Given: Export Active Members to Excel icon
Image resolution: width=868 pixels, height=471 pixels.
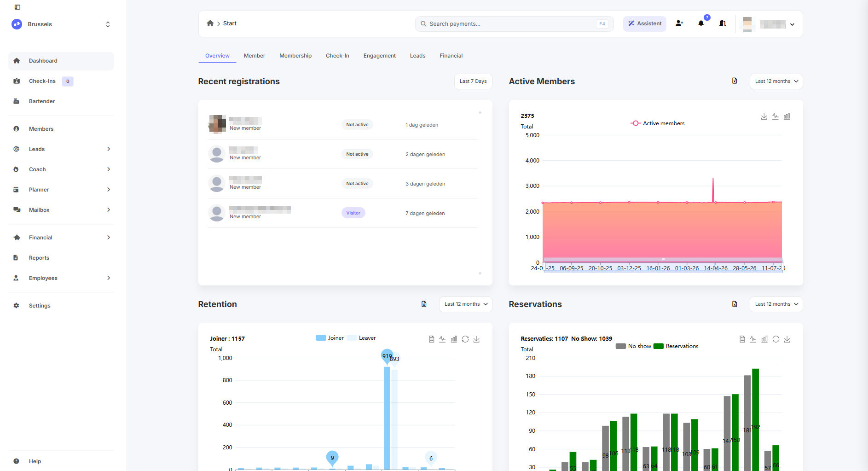Looking at the screenshot, I should pyautogui.click(x=735, y=81).
